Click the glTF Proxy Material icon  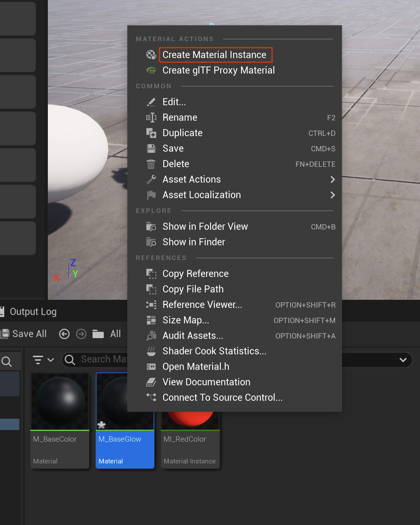pyautogui.click(x=151, y=70)
